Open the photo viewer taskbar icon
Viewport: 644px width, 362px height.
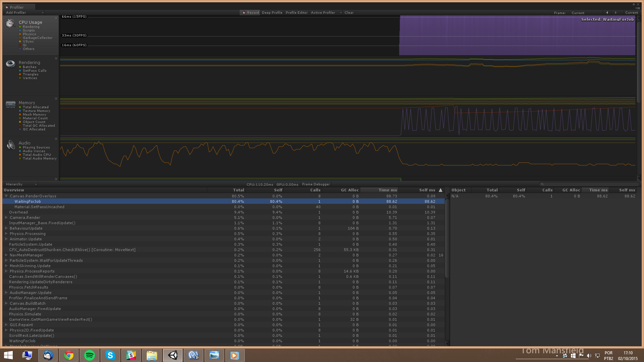(x=214, y=355)
